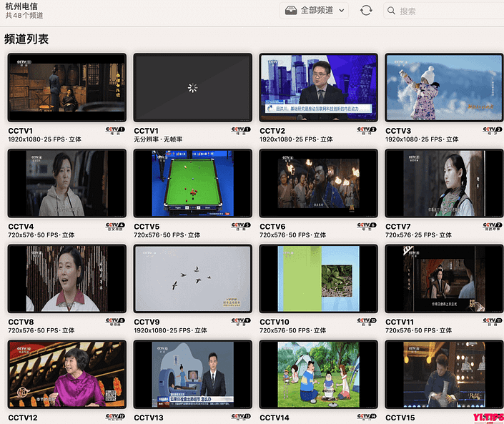Open the 全部频道 dropdown
Viewport: 504px width, 424px height.
point(314,10)
